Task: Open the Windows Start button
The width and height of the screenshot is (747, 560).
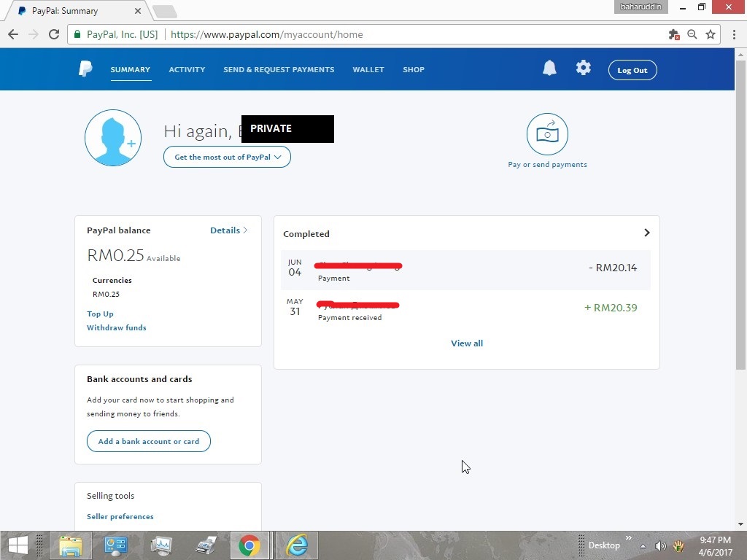Action: (x=18, y=545)
